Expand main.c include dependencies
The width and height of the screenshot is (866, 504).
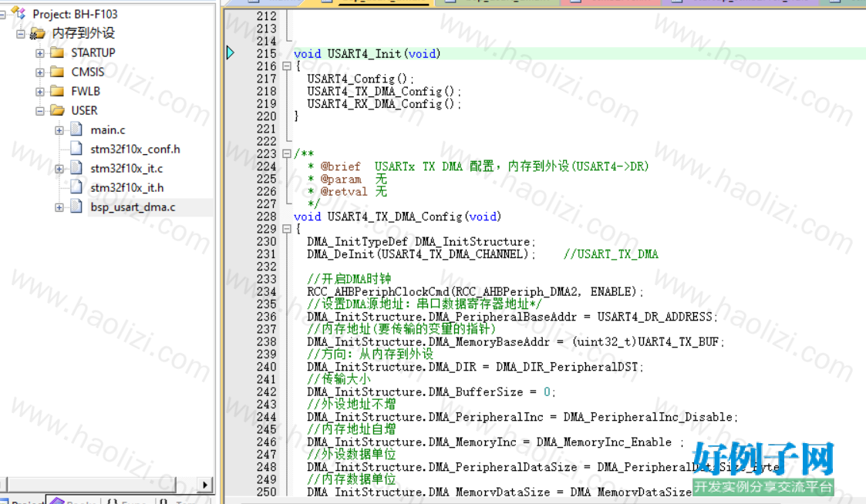tap(59, 130)
